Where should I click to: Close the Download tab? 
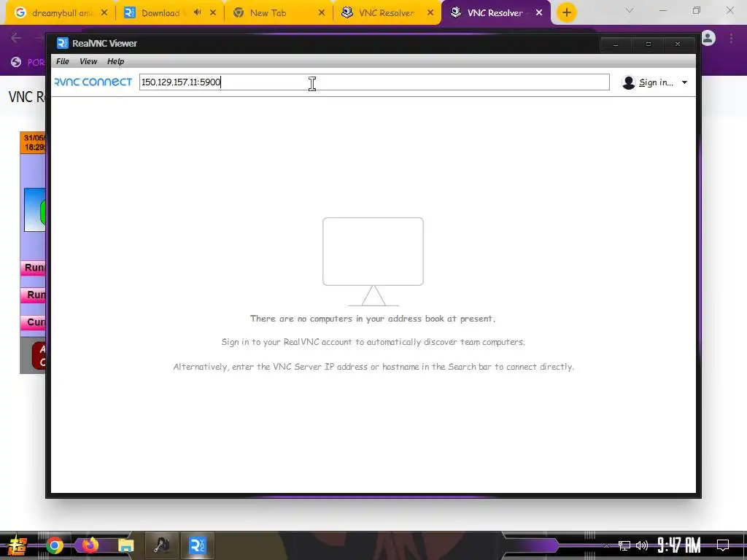(213, 13)
